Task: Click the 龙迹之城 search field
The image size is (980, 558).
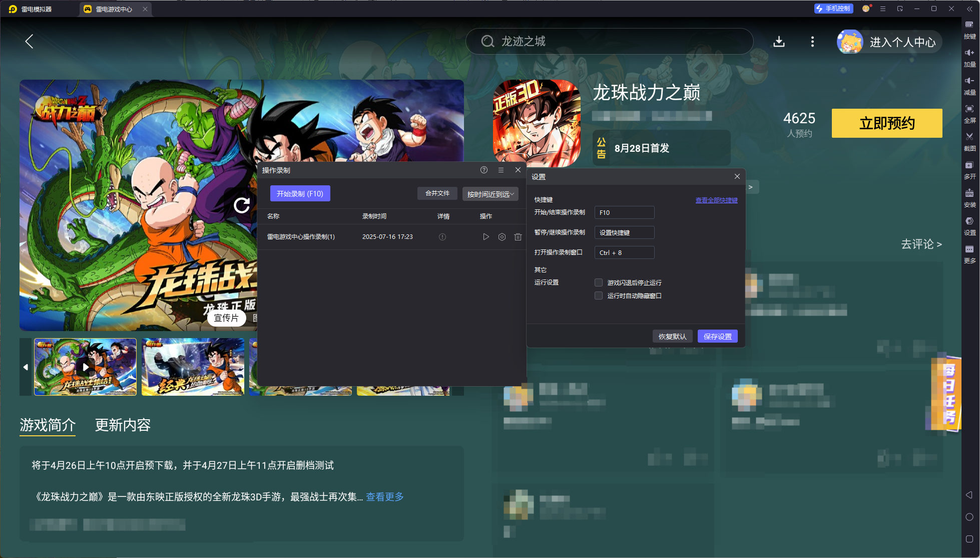Action: click(609, 41)
